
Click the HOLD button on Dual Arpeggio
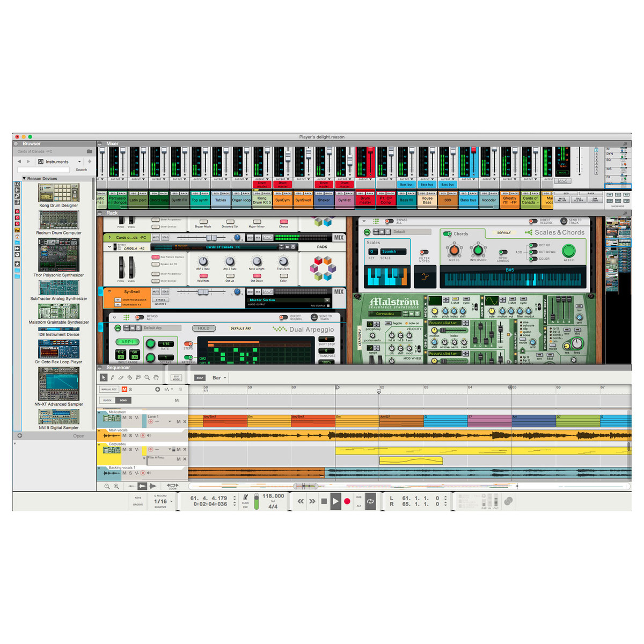click(x=203, y=328)
